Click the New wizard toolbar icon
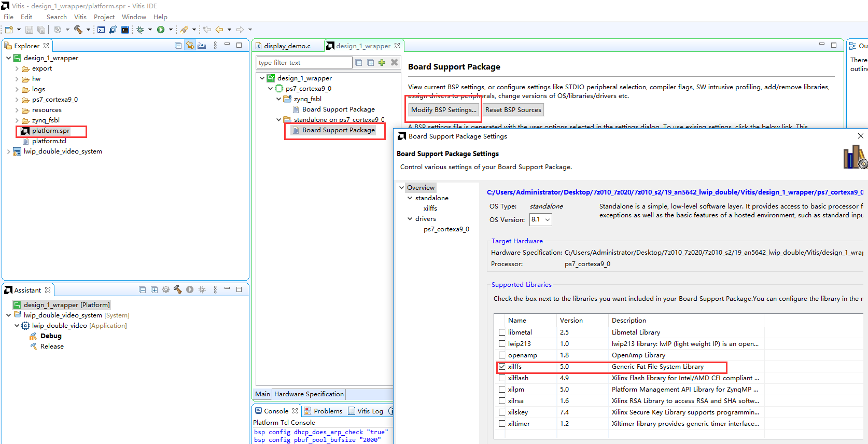Image resolution: width=868 pixels, height=444 pixels. [x=9, y=30]
